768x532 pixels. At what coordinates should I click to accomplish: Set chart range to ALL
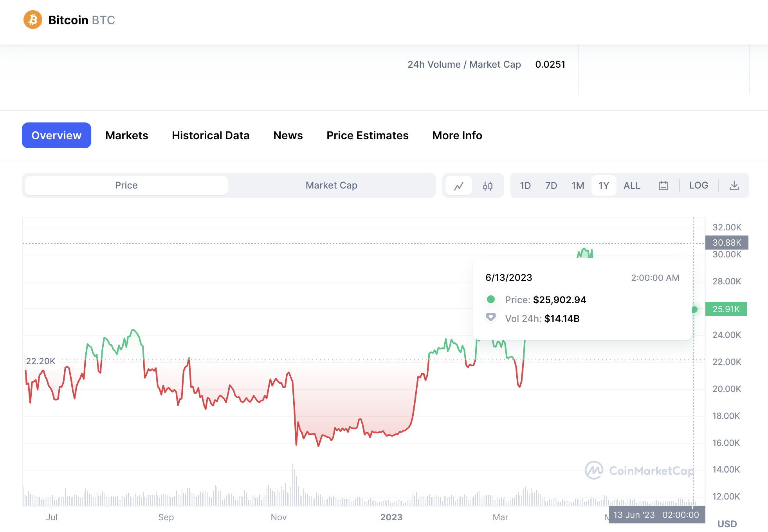[632, 185]
